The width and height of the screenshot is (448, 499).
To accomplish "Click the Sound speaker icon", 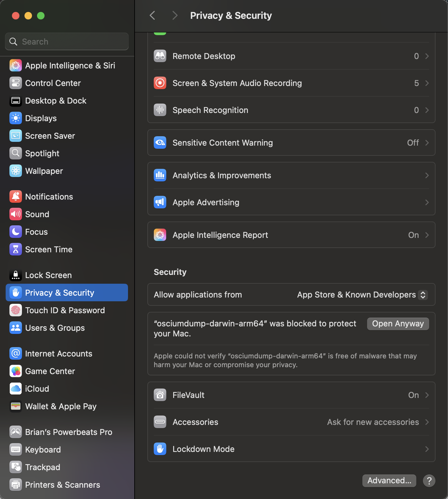I will pos(16,214).
